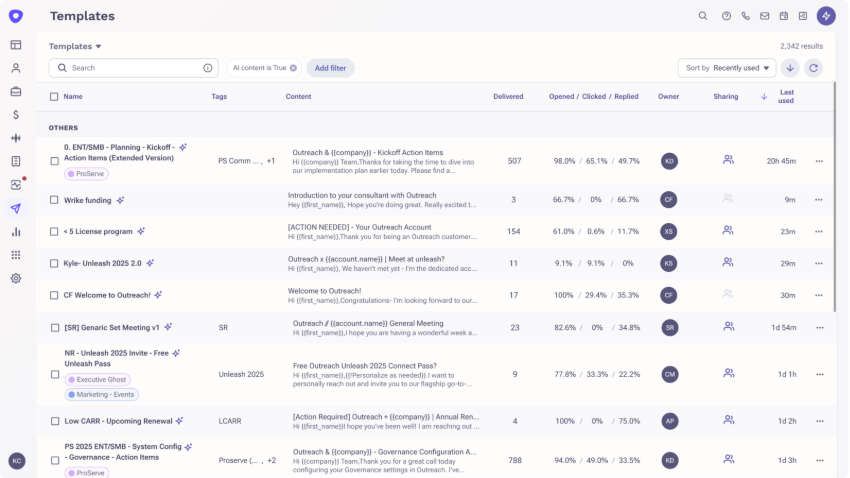
Task: Open the Wrike funding template
Action: click(x=87, y=200)
